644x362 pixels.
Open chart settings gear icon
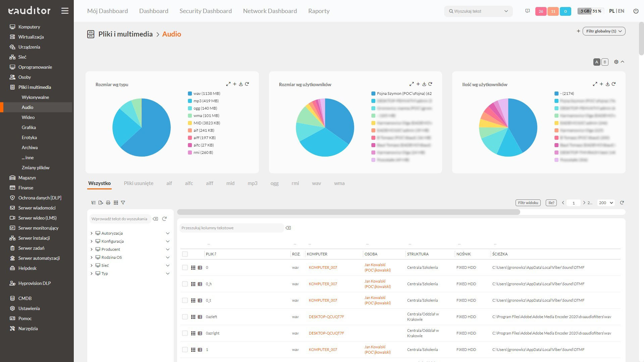click(x=616, y=62)
